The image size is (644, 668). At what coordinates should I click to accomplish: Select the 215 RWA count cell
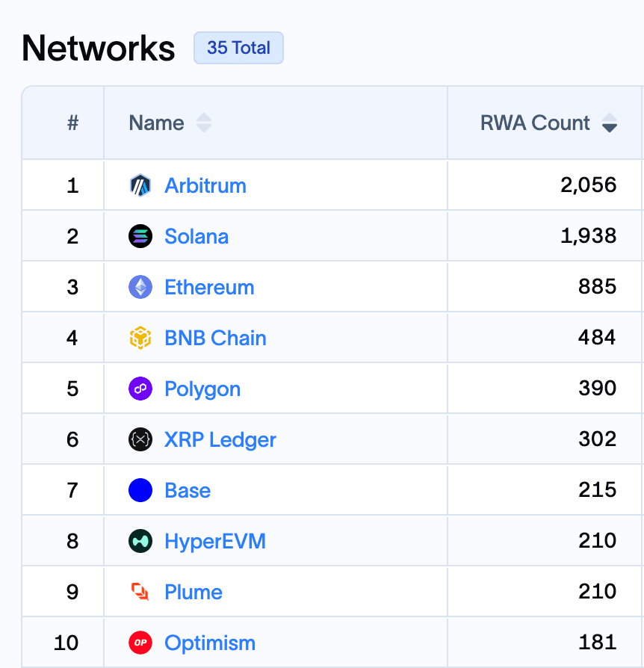coord(545,490)
